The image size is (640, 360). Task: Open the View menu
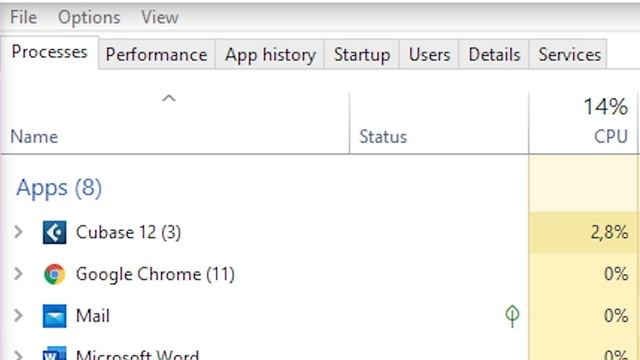coord(160,17)
